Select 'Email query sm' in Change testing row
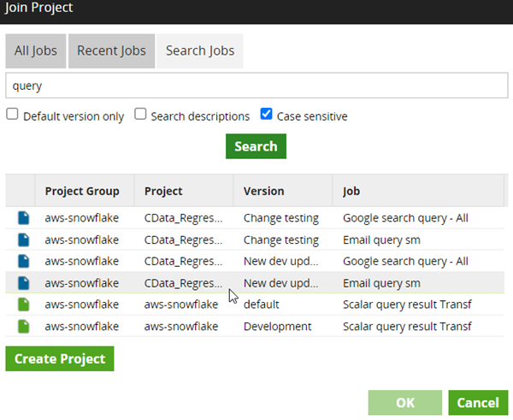Image resolution: width=513 pixels, height=420 pixels. 381,240
